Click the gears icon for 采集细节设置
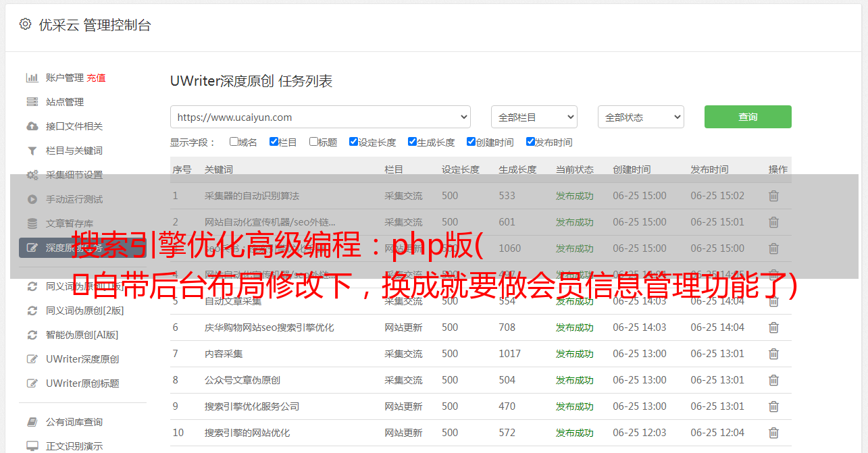This screenshot has height=453, width=868. click(x=32, y=175)
